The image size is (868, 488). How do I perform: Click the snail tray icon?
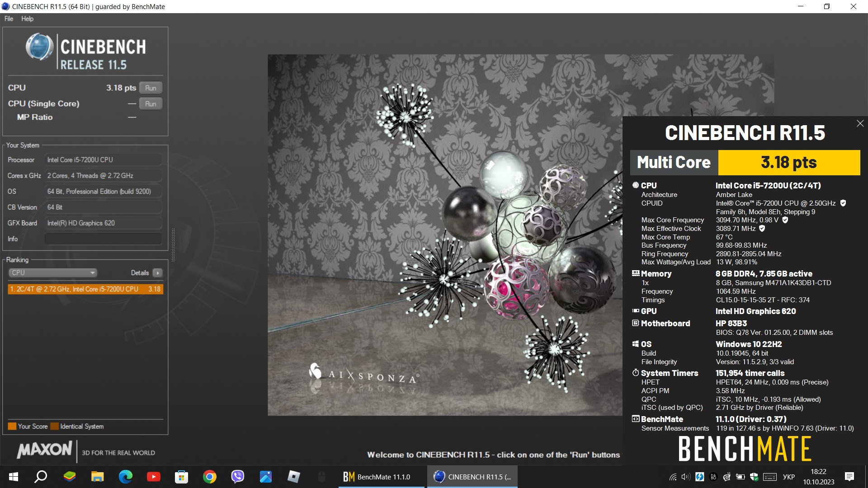pos(727,477)
